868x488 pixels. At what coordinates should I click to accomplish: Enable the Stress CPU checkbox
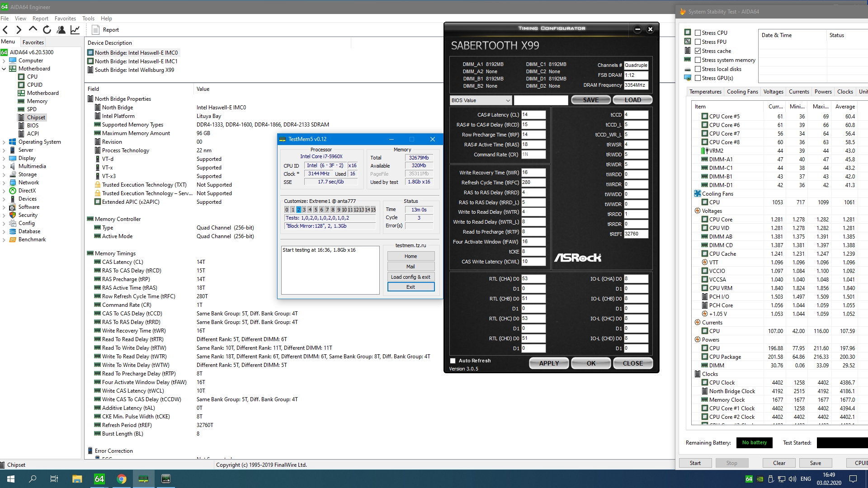[x=698, y=33]
